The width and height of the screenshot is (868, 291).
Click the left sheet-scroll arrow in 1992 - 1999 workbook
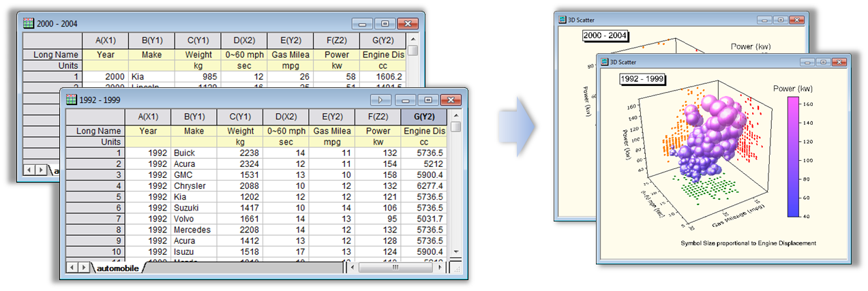[x=72, y=268]
